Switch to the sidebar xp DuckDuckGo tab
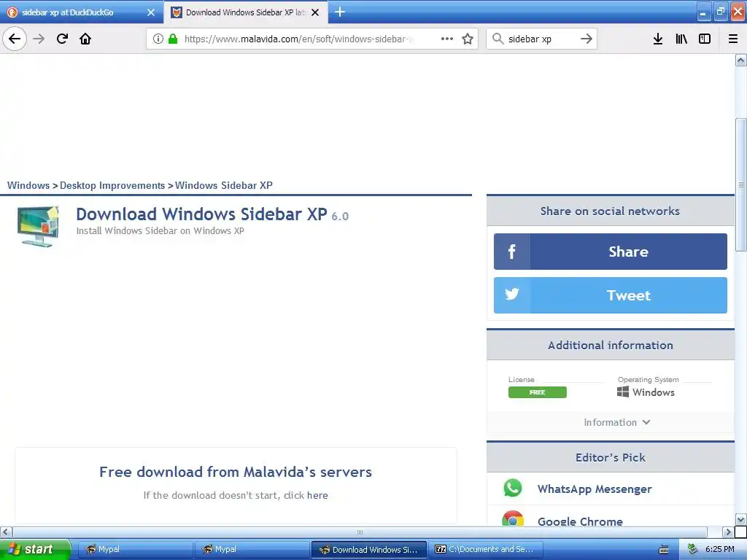This screenshot has height=560, width=747. click(81, 12)
